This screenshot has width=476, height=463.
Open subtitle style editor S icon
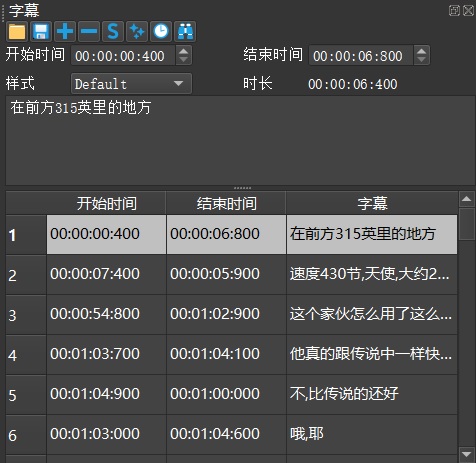tap(113, 32)
